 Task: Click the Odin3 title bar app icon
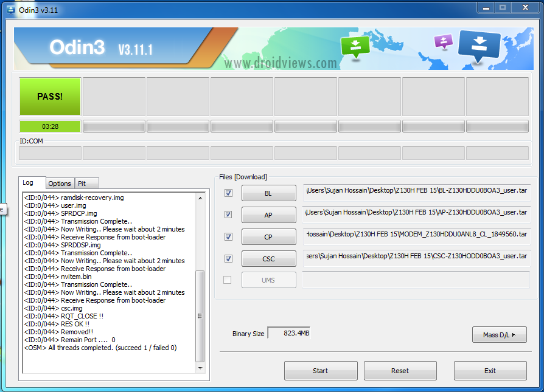[11, 10]
